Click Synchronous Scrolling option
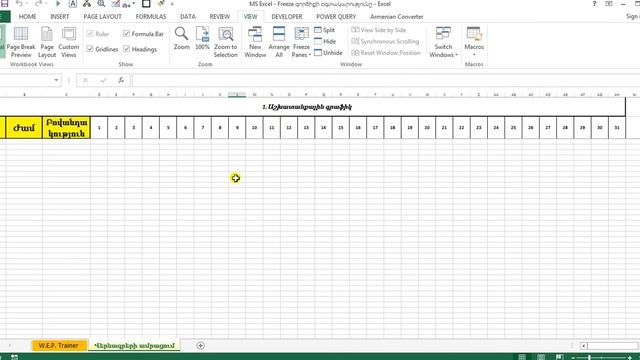This screenshot has height=360, width=640. point(385,41)
